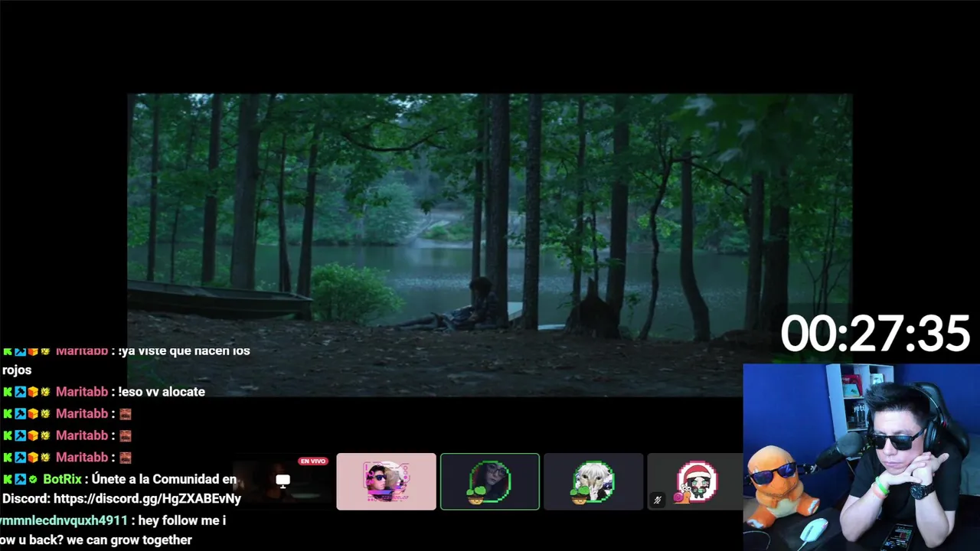Click the mmnlecdnvquxh4911 username in chat
The image size is (980, 551).
click(x=64, y=520)
